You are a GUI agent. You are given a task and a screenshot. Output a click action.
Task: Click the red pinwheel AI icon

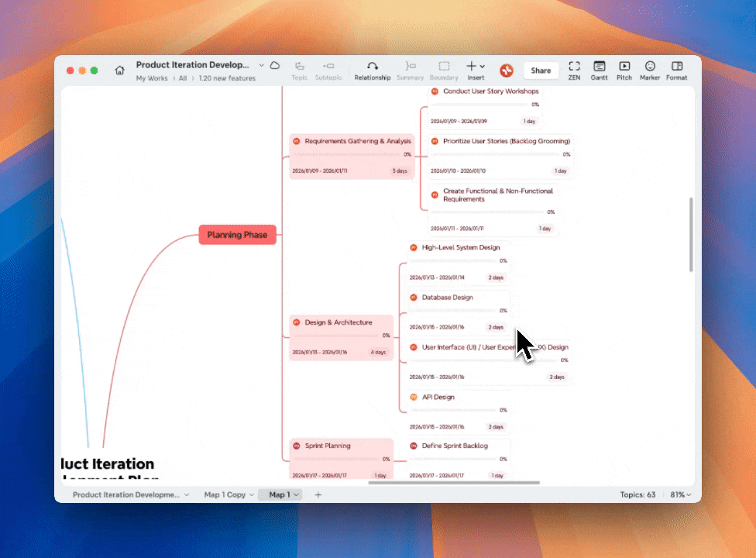(507, 71)
